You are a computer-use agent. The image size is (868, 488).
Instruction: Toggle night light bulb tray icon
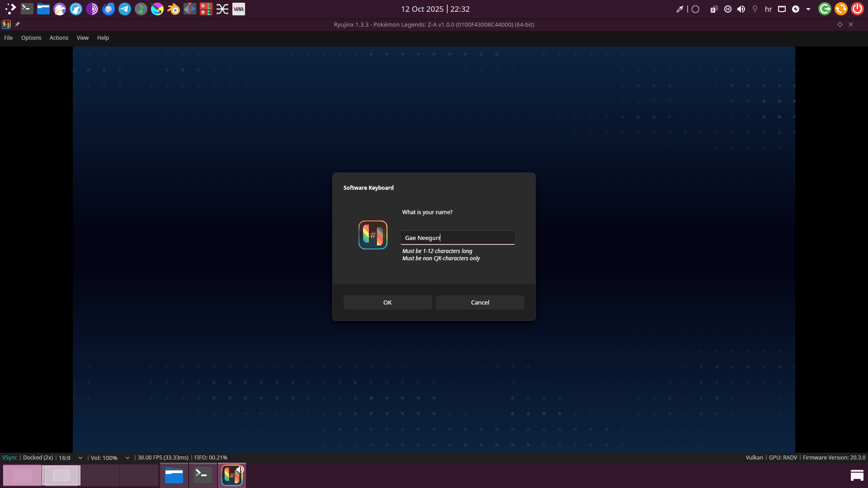tap(755, 9)
